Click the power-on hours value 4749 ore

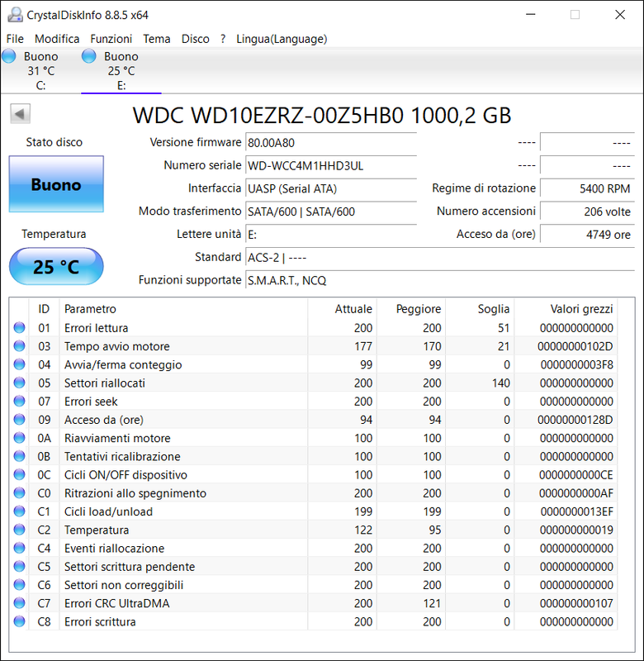(587, 235)
